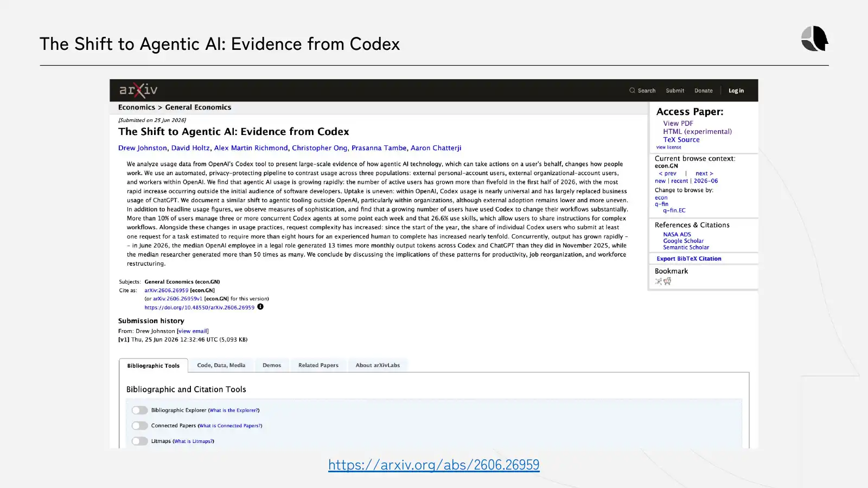Click What is Connected Papers? link
Screen dimensions: 868x488
230,426
